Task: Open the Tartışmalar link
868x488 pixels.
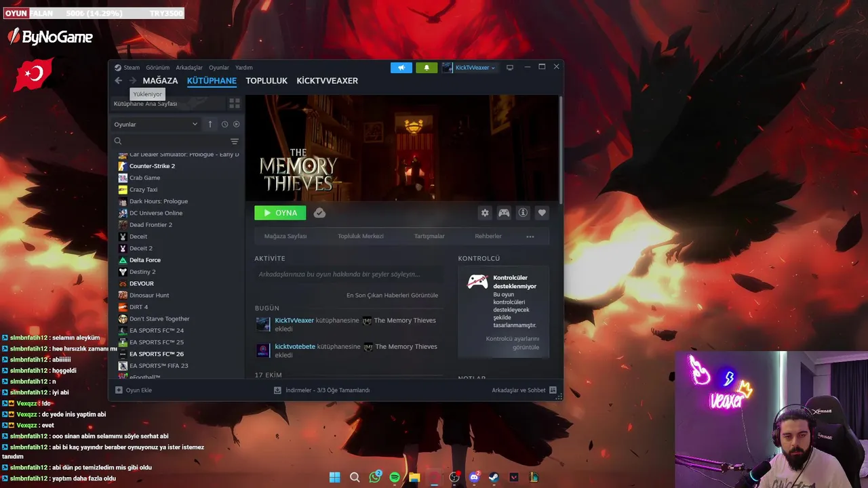Action: tap(429, 237)
